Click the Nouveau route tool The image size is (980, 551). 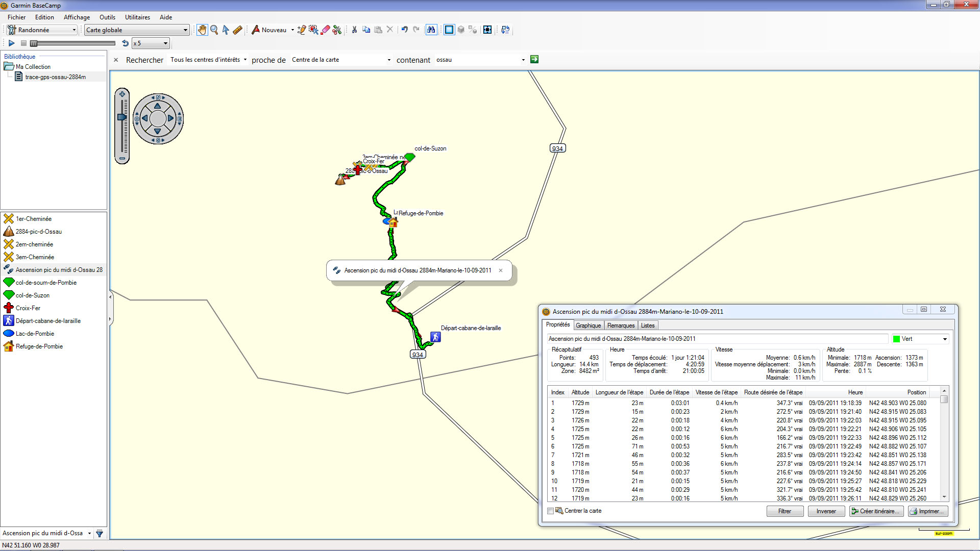click(269, 30)
